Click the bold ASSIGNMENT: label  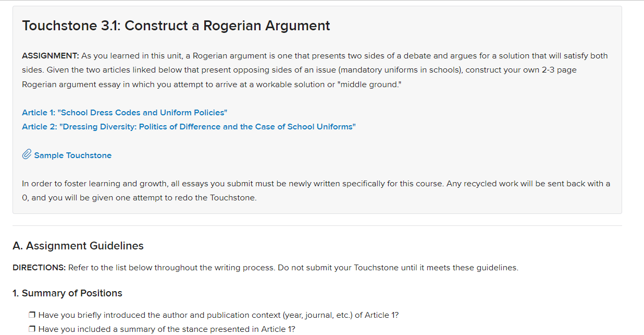(x=51, y=56)
